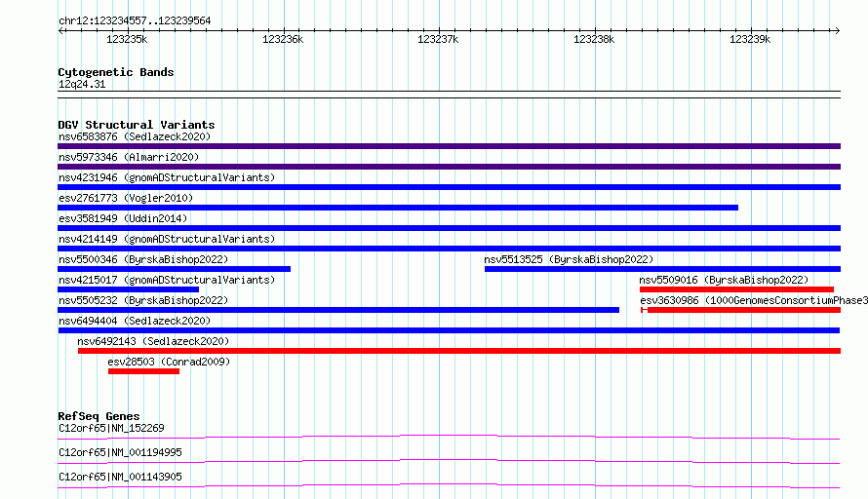The width and height of the screenshot is (868, 499).
Task: Click the blue bar for esv2761773
Action: pyautogui.click(x=398, y=208)
